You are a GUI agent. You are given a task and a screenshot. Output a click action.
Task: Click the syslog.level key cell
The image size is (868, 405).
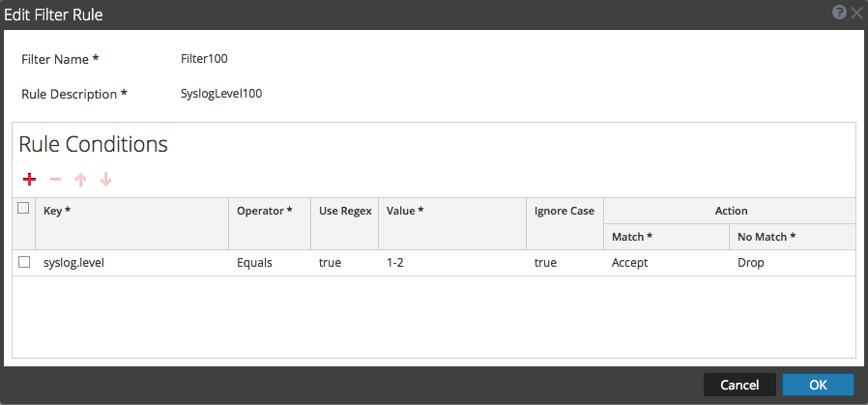pyautogui.click(x=73, y=262)
